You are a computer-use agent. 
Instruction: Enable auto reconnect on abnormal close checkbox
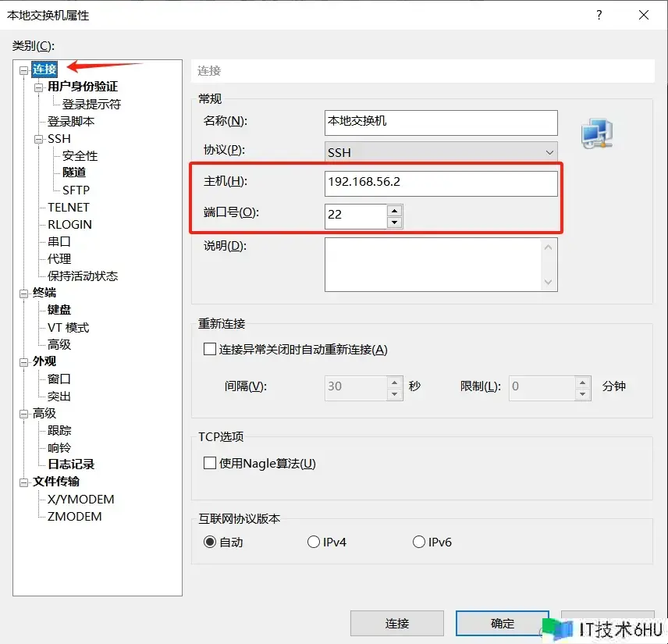209,350
